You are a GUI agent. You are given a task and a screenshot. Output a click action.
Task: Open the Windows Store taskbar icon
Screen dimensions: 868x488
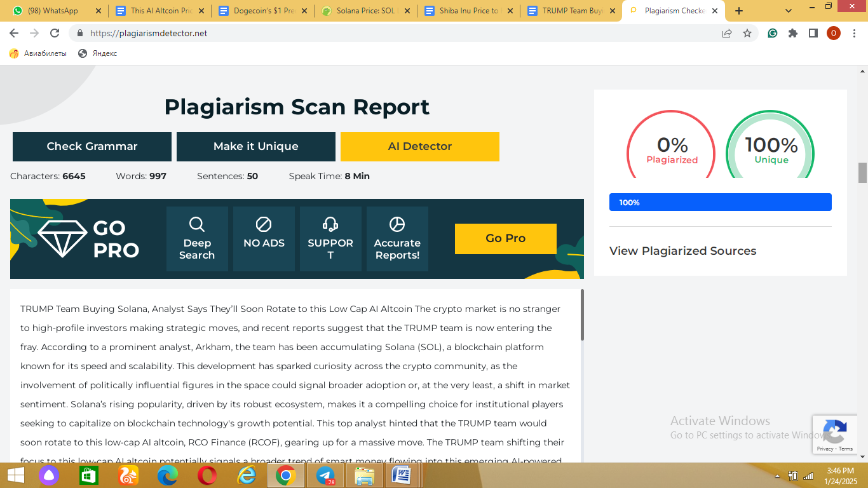point(88,475)
